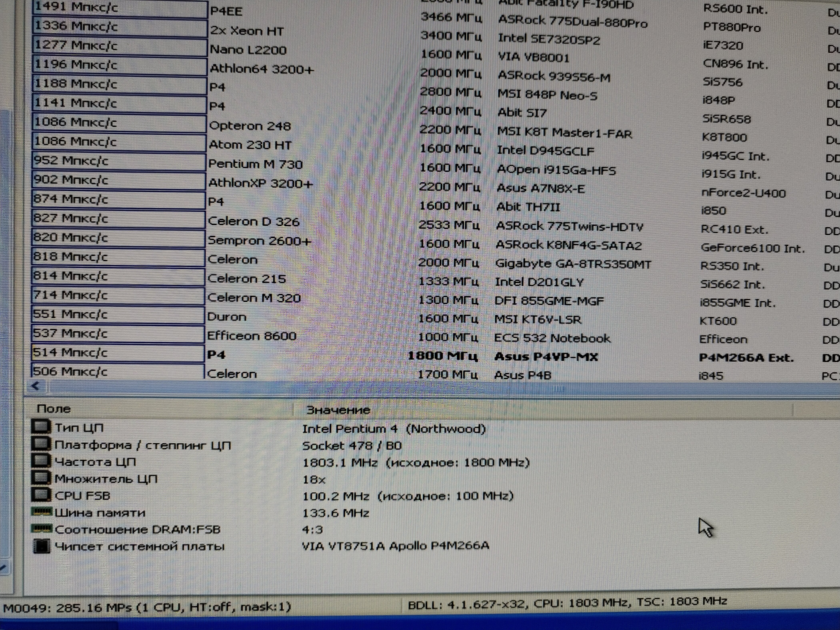The image size is (840, 630).
Task: Click the VIA VT8751A Apollo P4M266A value
Action: [395, 546]
